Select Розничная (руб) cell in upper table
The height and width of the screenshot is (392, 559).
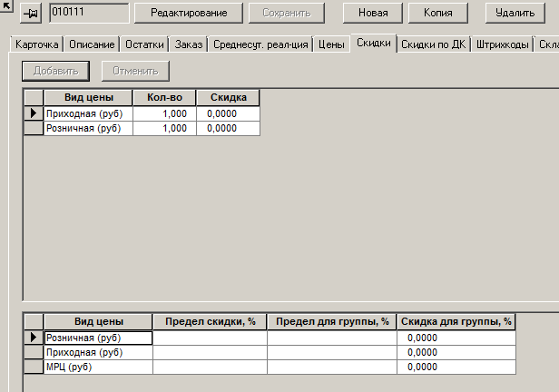point(88,128)
